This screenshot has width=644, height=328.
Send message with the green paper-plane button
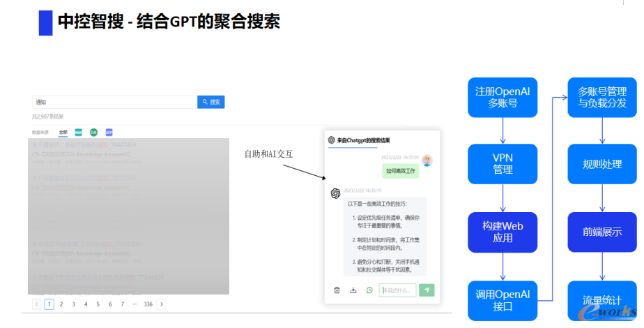click(427, 290)
